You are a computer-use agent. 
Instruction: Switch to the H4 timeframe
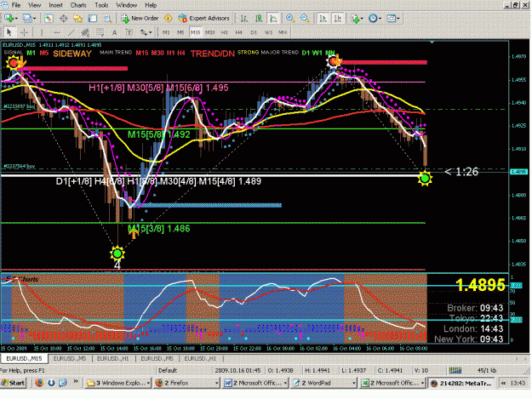click(x=239, y=32)
